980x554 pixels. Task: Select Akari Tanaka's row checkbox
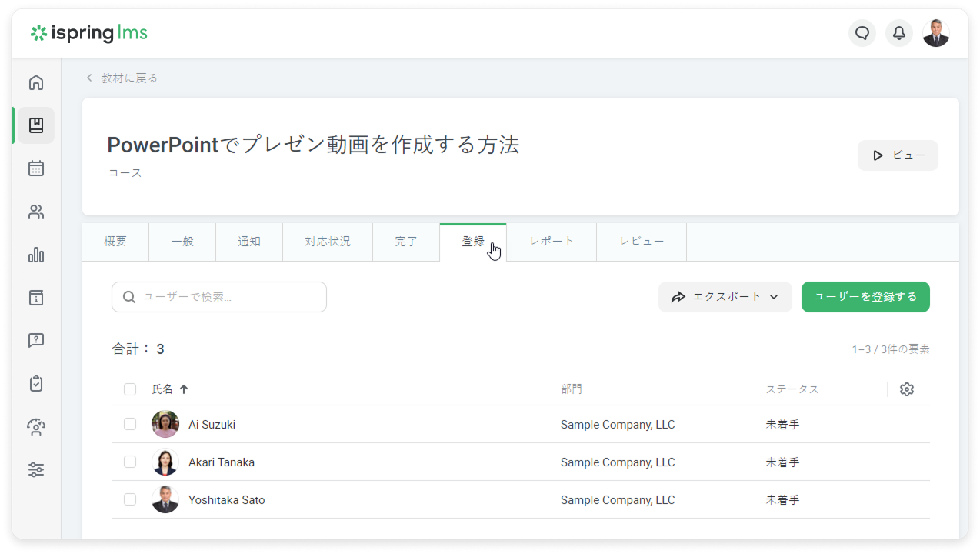point(130,462)
